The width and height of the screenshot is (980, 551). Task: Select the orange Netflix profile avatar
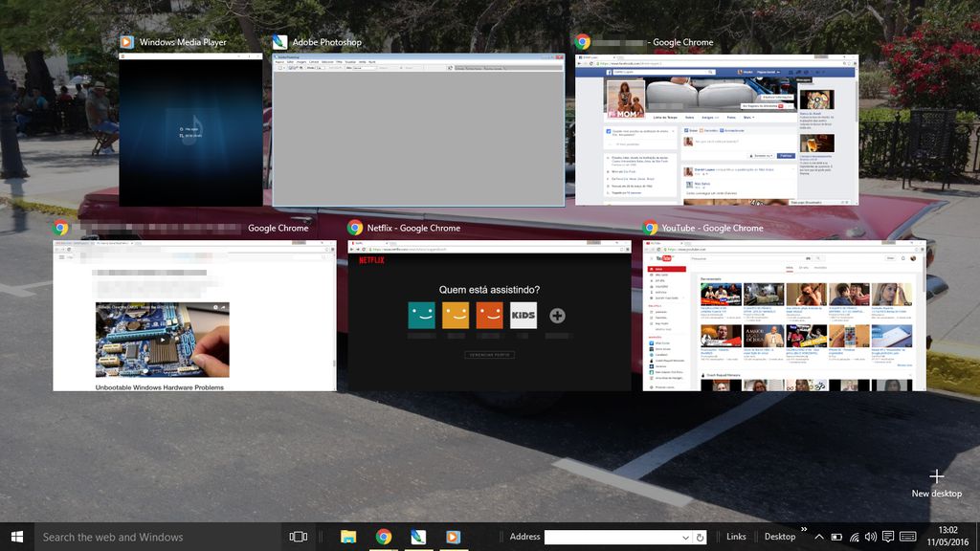coord(489,316)
